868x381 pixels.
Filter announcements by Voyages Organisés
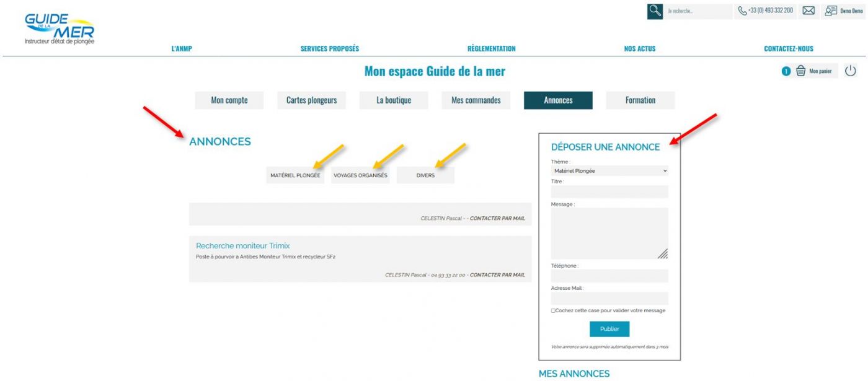click(360, 175)
